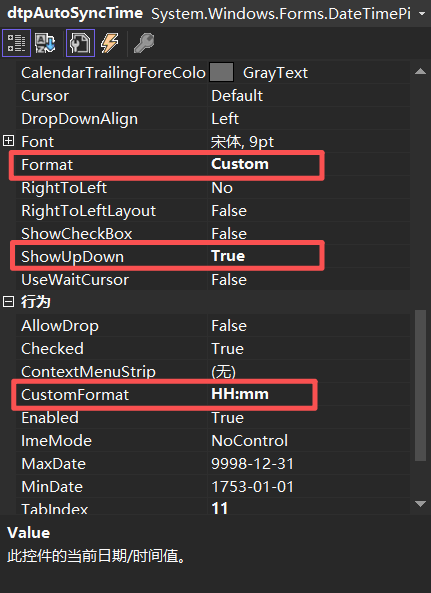This screenshot has width=431, height=593.
Task: Select the CustomFormat property name
Action: point(75,395)
